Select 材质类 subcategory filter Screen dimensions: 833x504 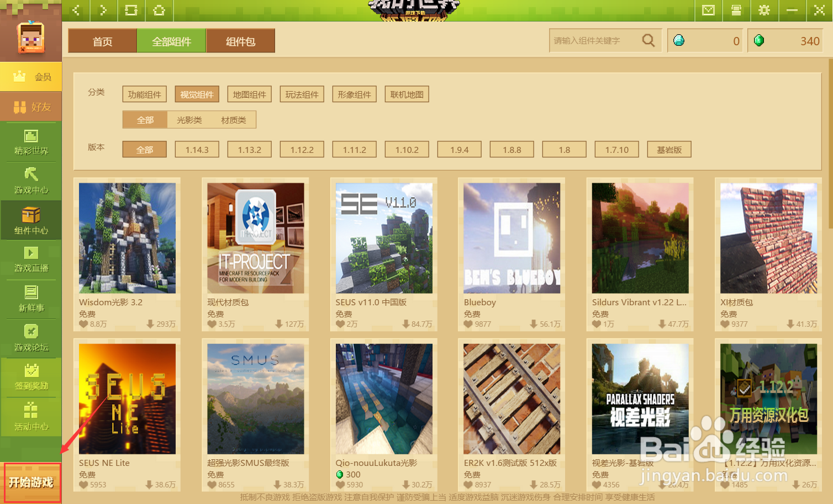(234, 120)
